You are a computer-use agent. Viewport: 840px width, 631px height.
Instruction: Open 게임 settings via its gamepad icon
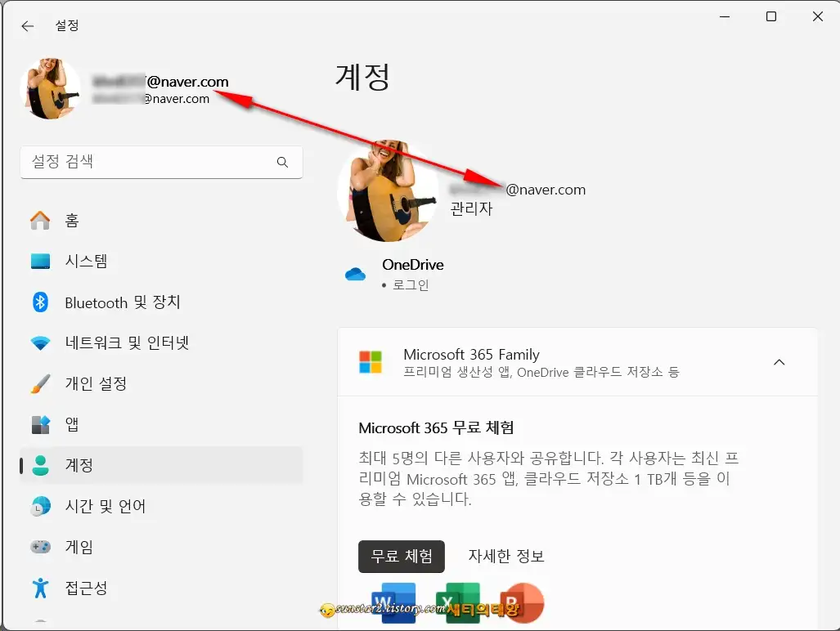[x=40, y=547]
